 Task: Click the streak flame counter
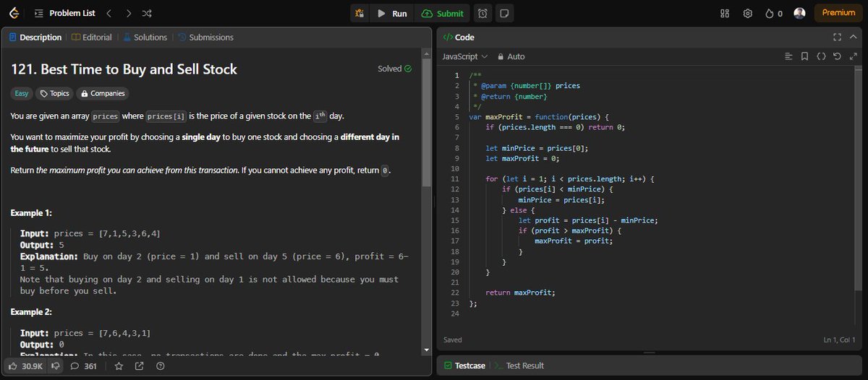(773, 13)
